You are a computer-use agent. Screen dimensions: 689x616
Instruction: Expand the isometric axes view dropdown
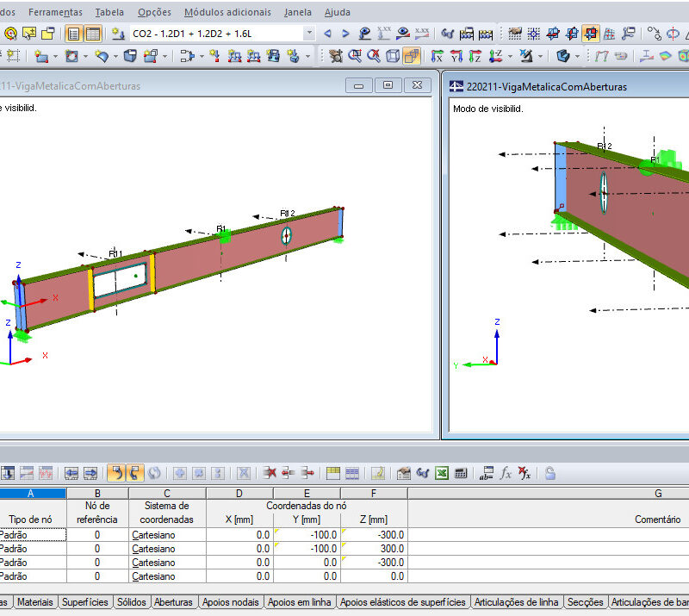510,56
